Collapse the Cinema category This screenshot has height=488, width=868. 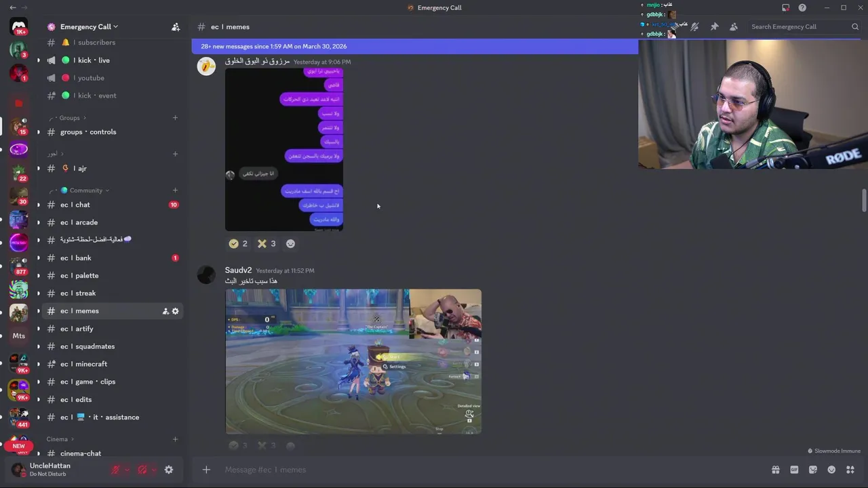coord(60,439)
